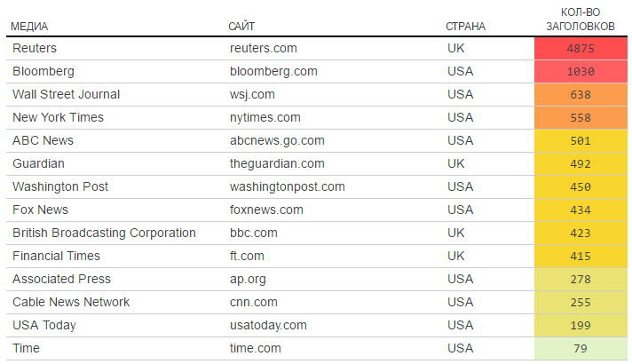Screen dimensions: 632x364
Task: Click theguardian.com in the site column
Action: point(277,163)
